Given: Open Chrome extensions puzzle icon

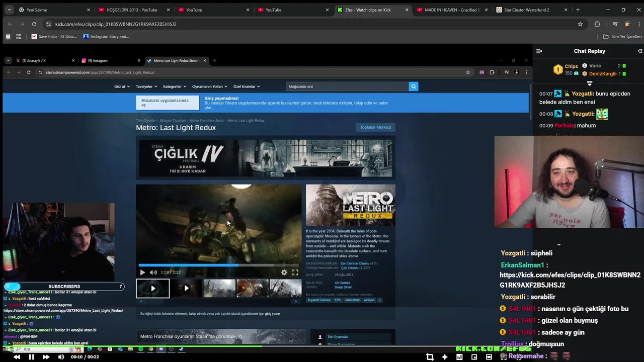Looking at the screenshot, I should pyautogui.click(x=597, y=24).
